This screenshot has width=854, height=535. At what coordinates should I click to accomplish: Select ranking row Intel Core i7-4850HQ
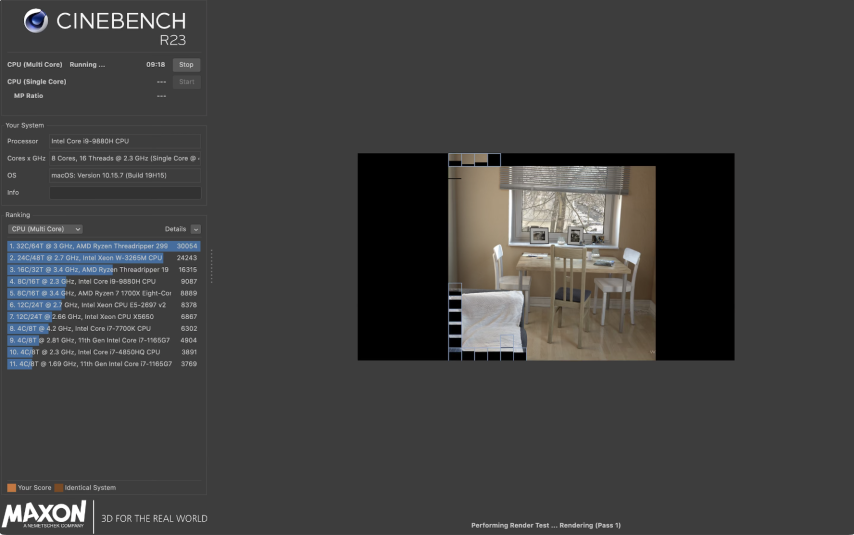103,352
